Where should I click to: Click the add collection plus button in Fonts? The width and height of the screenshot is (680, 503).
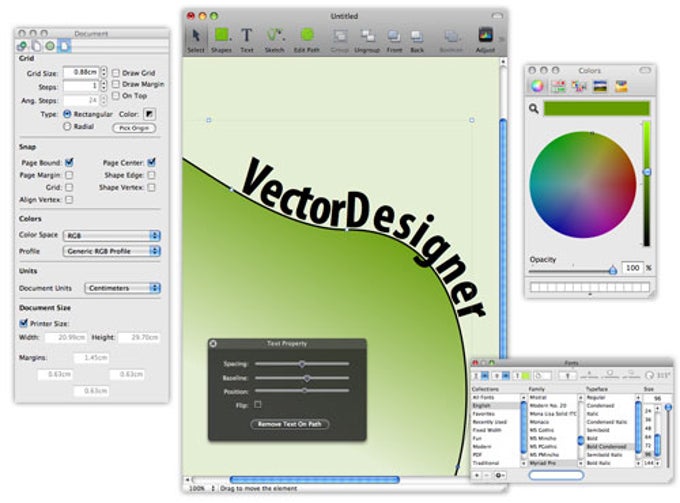[477, 475]
